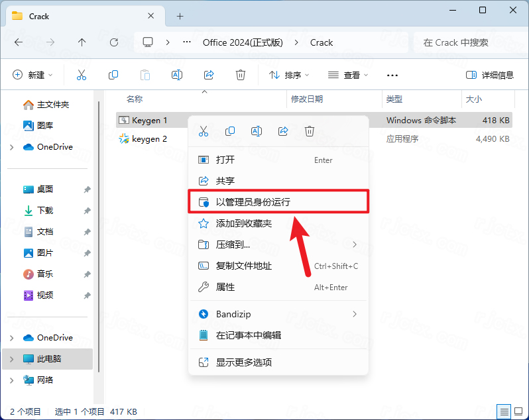This screenshot has height=420, width=529.
Task: Switch to large thumbnails view in status bar
Action: (x=518, y=411)
